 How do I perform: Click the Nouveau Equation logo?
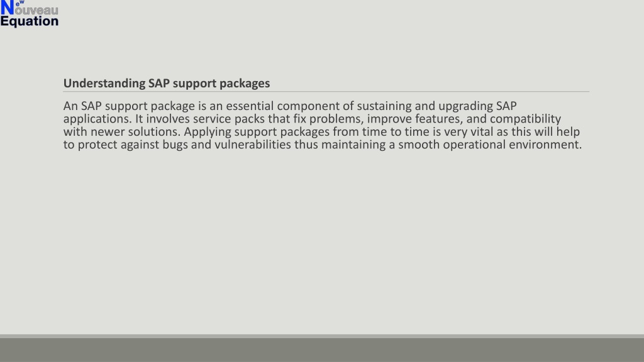click(x=29, y=14)
